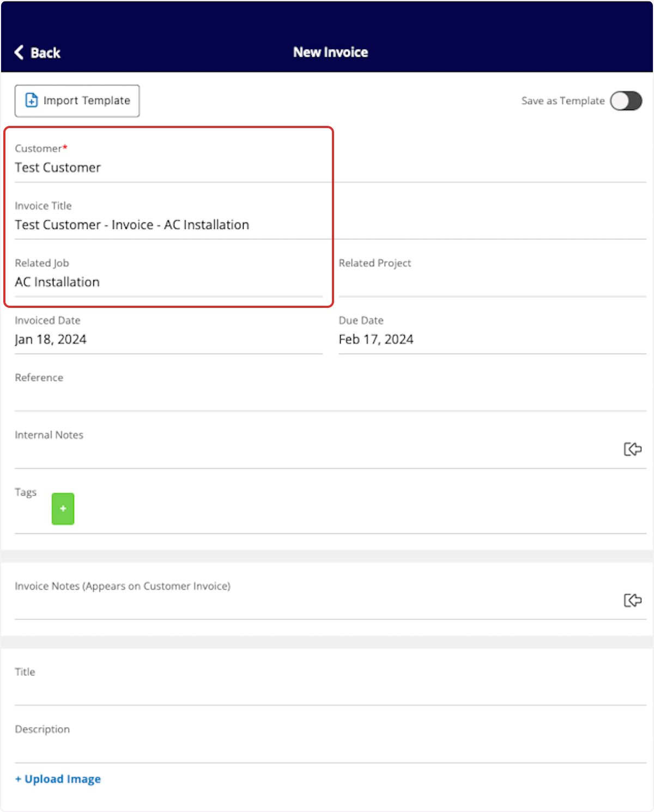Click into the Title field
This screenshot has height=812, width=654.
(x=330, y=685)
